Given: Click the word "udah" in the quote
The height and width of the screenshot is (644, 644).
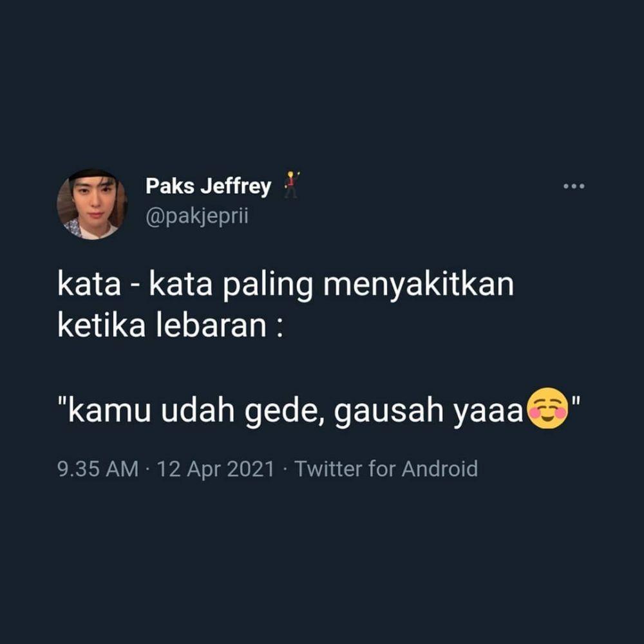Looking at the screenshot, I should coord(198,410).
